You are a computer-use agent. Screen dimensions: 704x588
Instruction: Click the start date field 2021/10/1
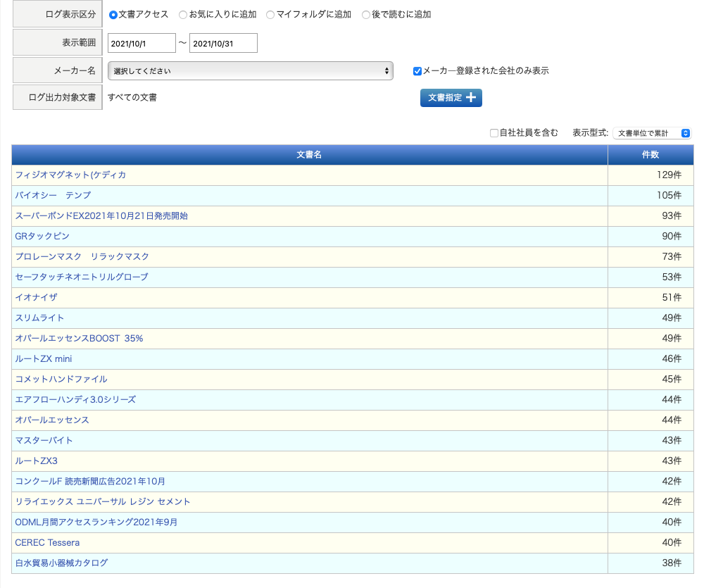(142, 43)
